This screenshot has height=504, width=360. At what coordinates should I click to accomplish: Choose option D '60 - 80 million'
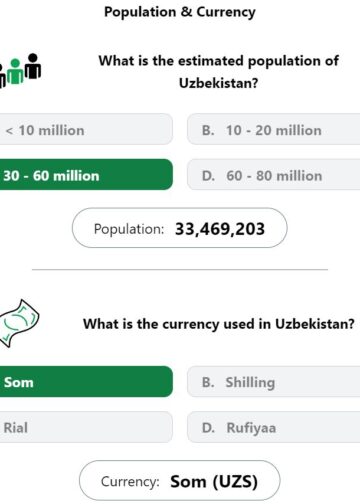click(274, 175)
